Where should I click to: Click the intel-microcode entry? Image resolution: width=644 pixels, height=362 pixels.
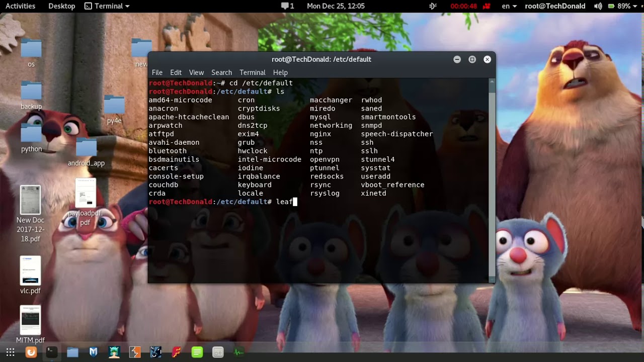pyautogui.click(x=269, y=159)
